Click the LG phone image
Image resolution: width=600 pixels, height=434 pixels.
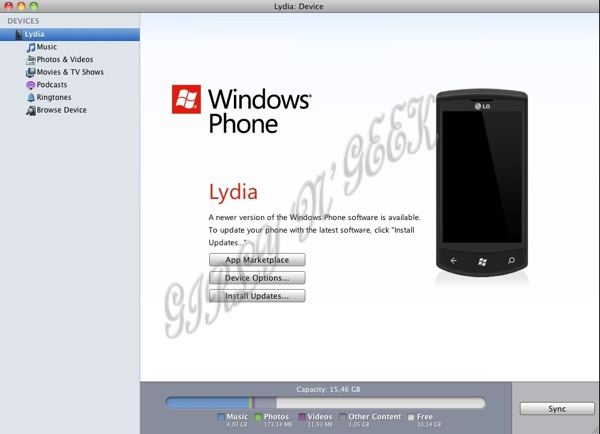(x=482, y=182)
